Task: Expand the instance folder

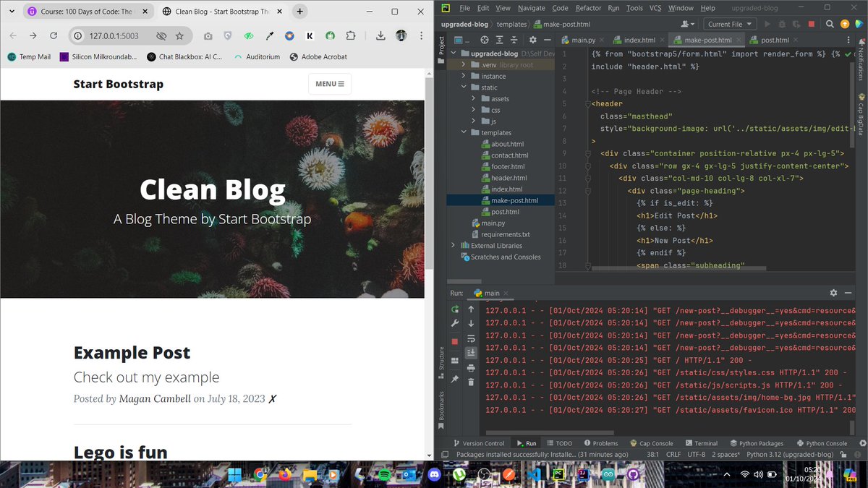Action: (x=463, y=76)
